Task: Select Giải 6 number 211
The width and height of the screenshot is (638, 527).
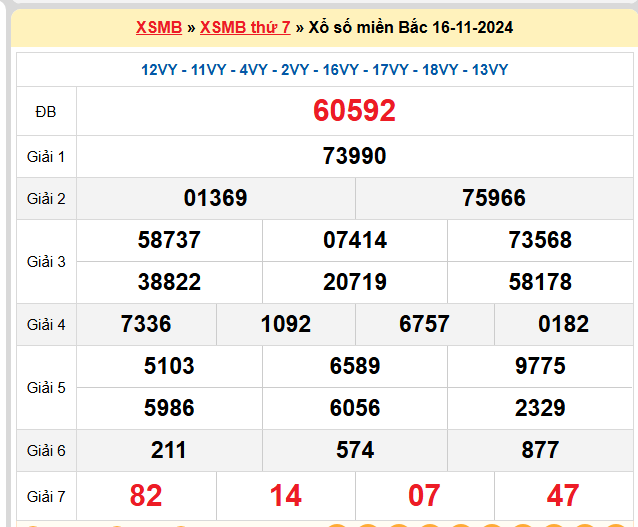Action: point(168,450)
